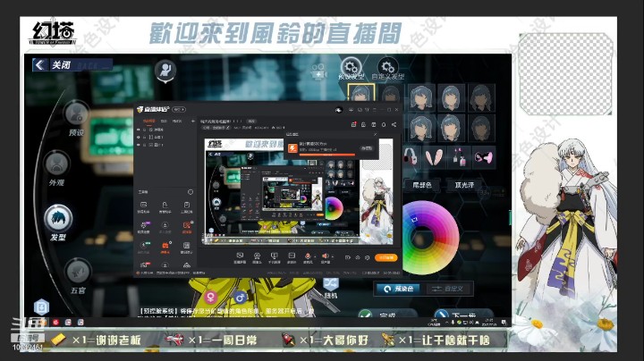The image size is (644, 361).
Task: Choose the cat-ear bow accessory
Action: pos(483,157)
